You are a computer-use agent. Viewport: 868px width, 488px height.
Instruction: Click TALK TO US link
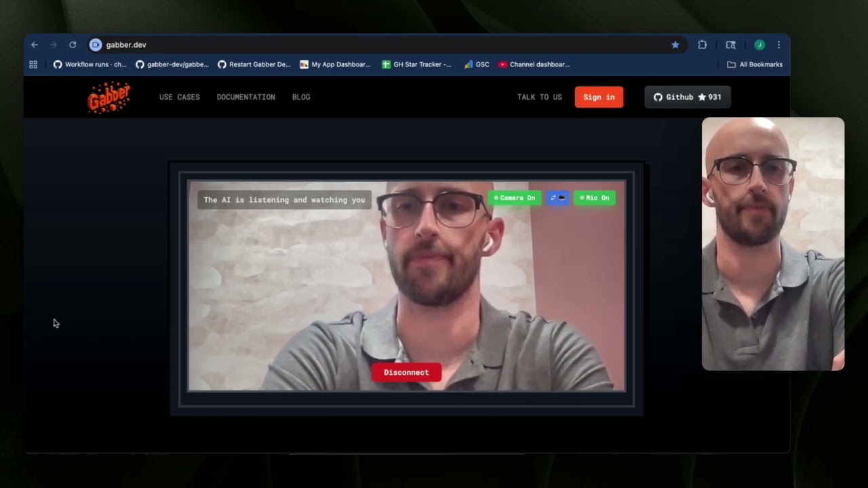(540, 97)
